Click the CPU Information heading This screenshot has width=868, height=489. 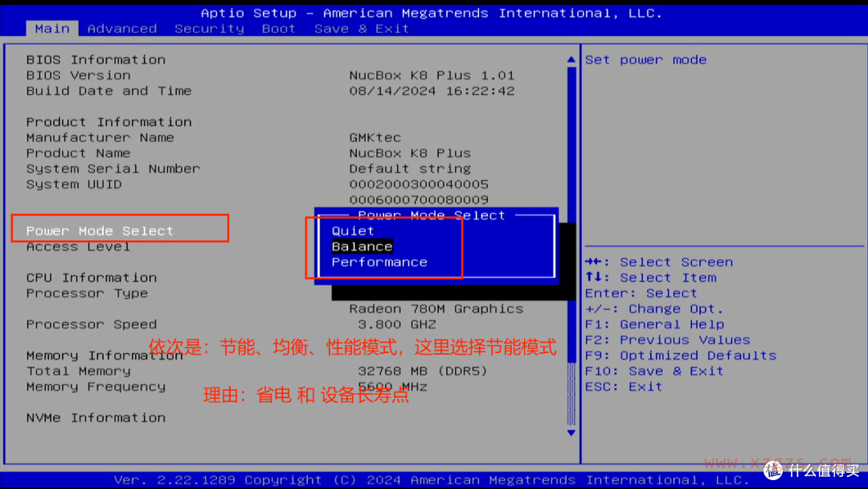[x=91, y=277]
